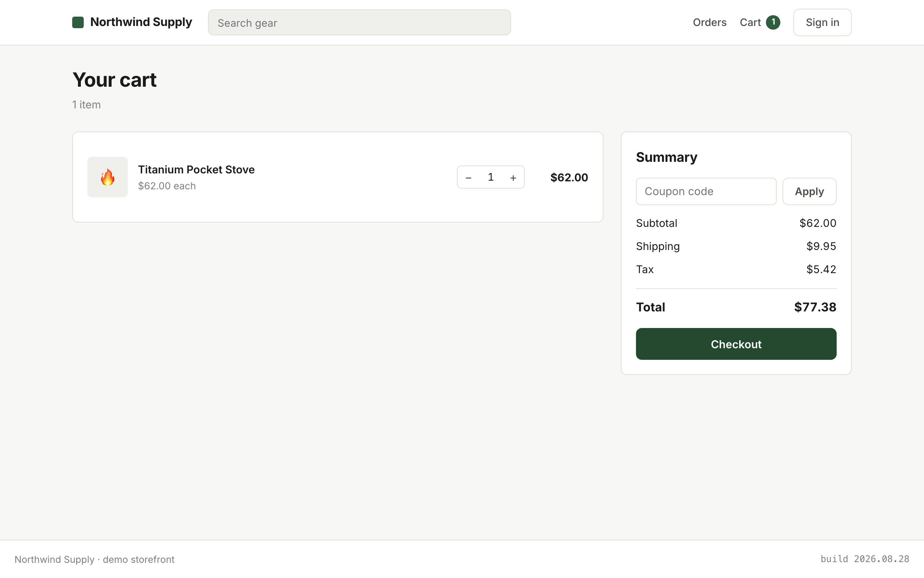Increase Titanium Pocket Stove quantity with plus

513,177
